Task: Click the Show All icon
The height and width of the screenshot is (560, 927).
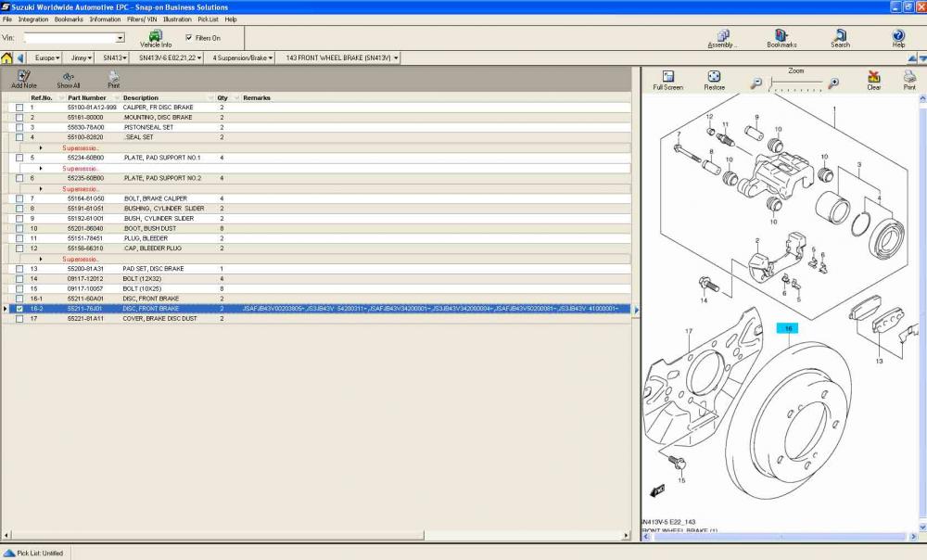Action: pos(69,79)
